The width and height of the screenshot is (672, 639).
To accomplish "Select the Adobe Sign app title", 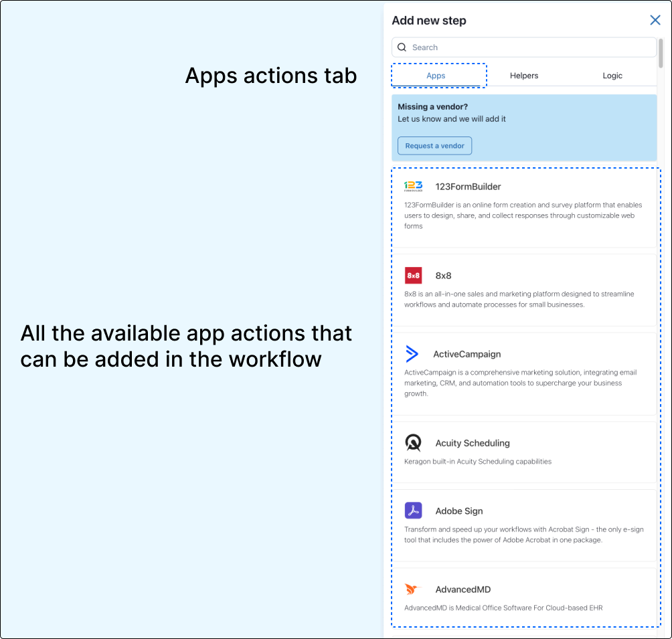I will (x=459, y=511).
